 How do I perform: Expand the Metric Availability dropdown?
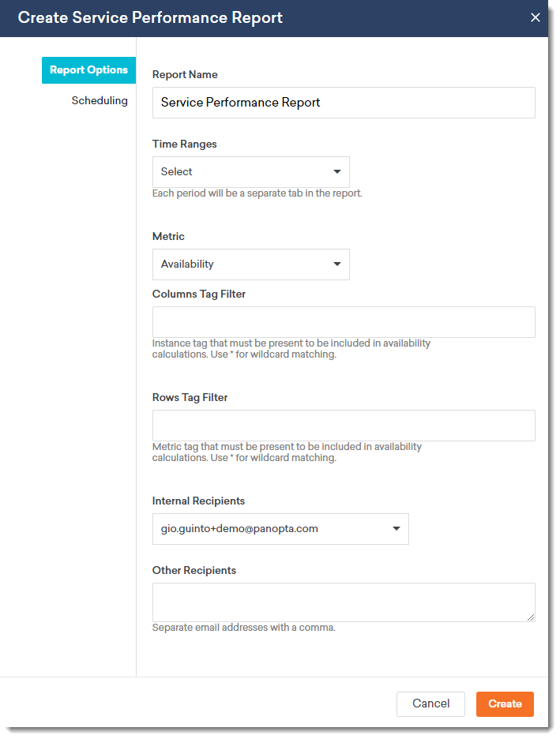point(250,264)
